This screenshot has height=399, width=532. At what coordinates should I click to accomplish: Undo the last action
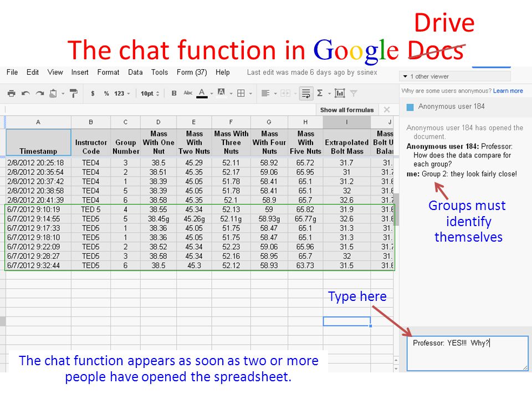tap(26, 93)
